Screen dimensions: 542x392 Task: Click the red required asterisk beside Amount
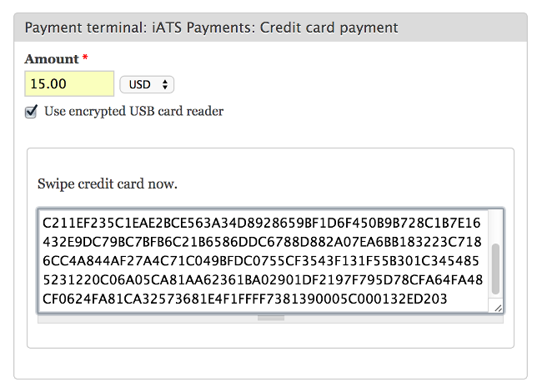click(85, 58)
